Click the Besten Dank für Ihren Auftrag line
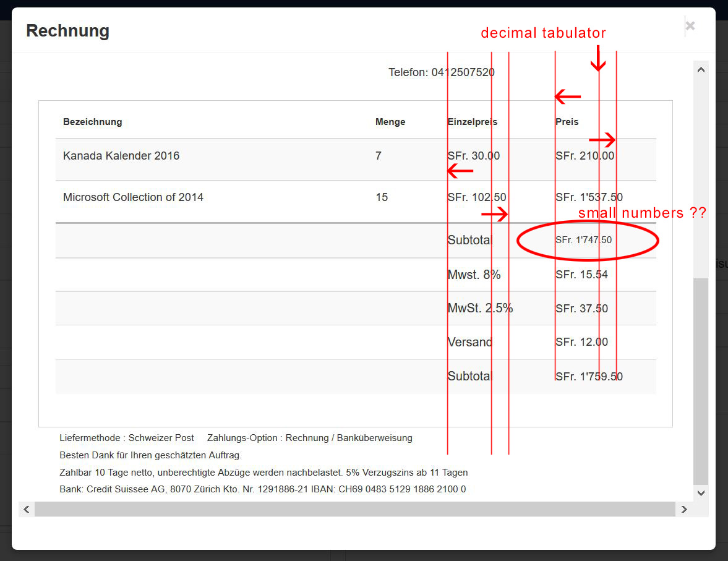 click(150, 455)
